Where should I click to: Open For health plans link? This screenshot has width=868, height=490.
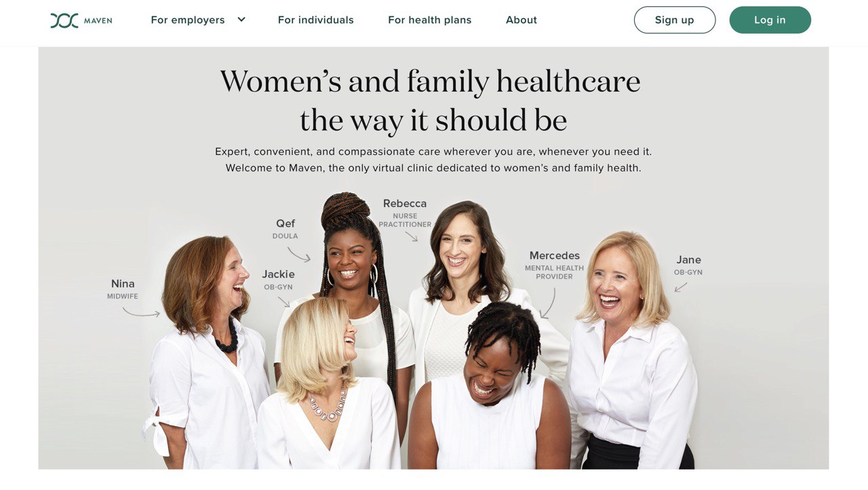point(430,20)
